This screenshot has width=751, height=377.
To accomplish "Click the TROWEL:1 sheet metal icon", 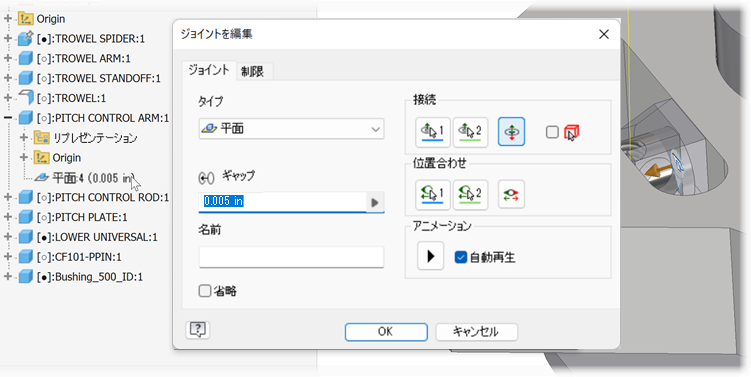I will (x=25, y=98).
